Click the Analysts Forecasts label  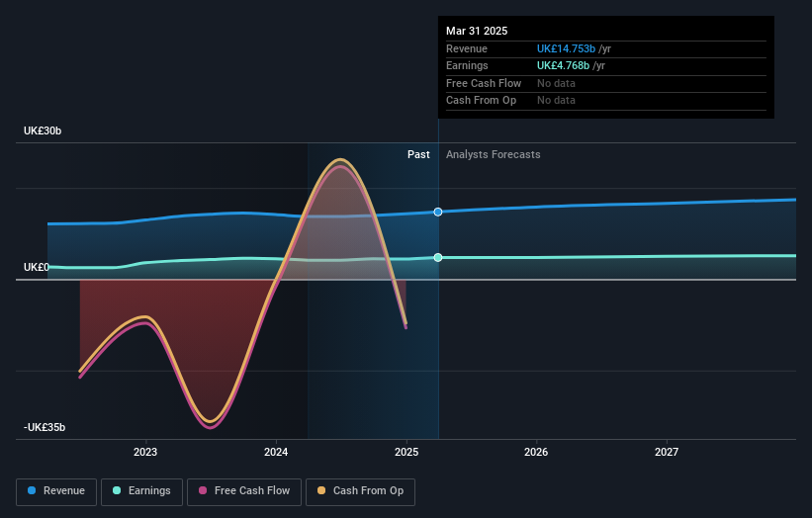(493, 154)
